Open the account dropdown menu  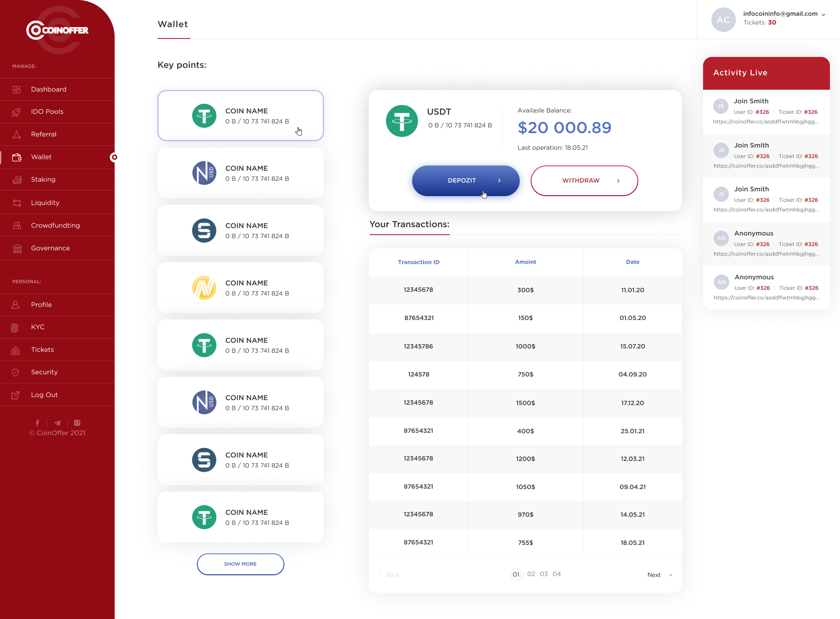[x=824, y=14]
